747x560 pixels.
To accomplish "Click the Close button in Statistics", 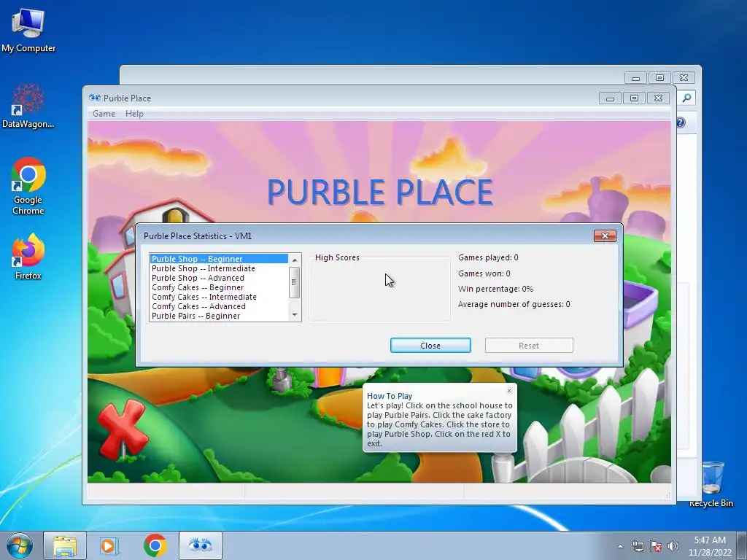I will (x=430, y=346).
